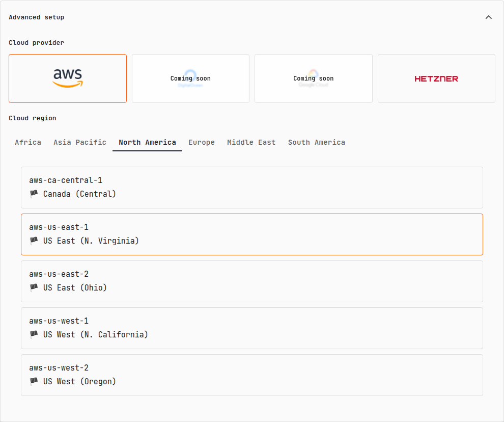Choose the aws-ca-central-1 Canada region
504x422 pixels.
coord(252,188)
